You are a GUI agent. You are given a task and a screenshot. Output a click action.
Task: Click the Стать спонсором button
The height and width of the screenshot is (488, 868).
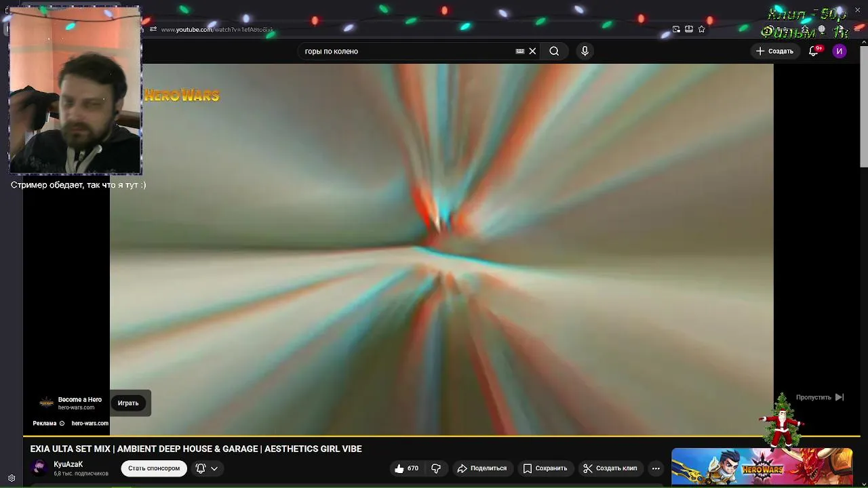154,468
